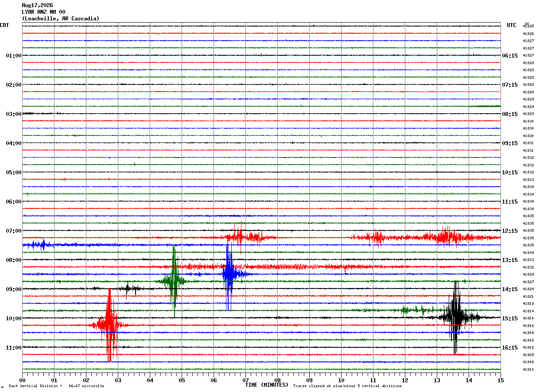The width and height of the screenshot is (536, 392).
Task: Select the 03:00 CDT time label
Action: (x=14, y=114)
